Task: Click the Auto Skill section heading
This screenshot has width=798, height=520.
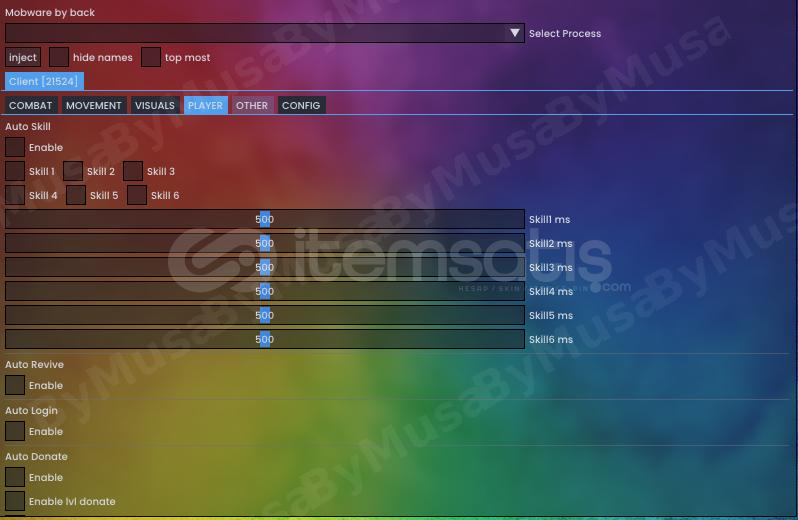Action: point(28,126)
